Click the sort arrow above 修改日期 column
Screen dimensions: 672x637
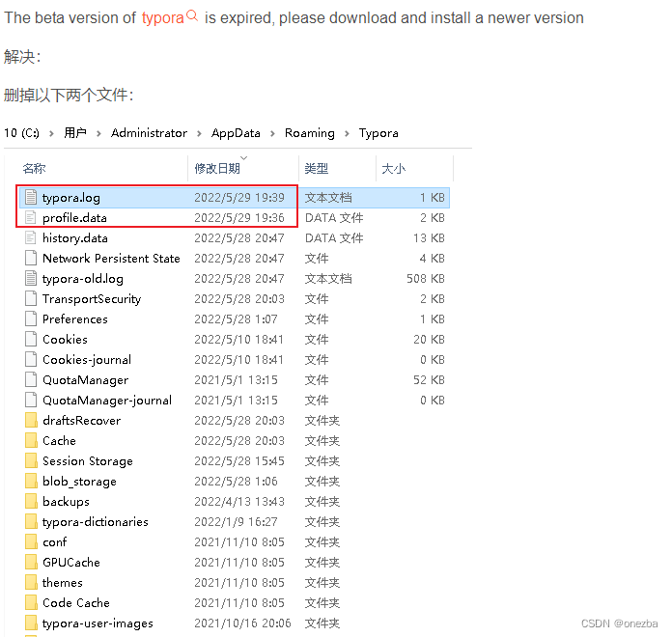click(x=244, y=158)
